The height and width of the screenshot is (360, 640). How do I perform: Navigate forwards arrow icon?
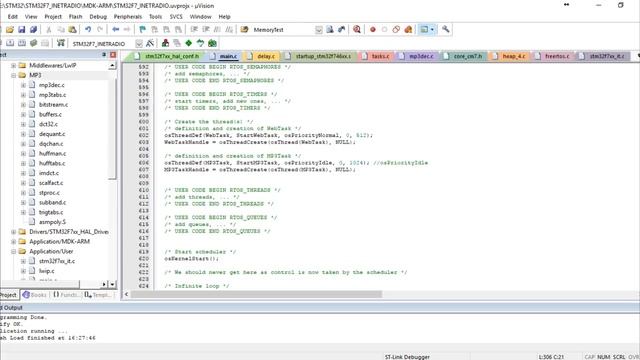[127, 29]
